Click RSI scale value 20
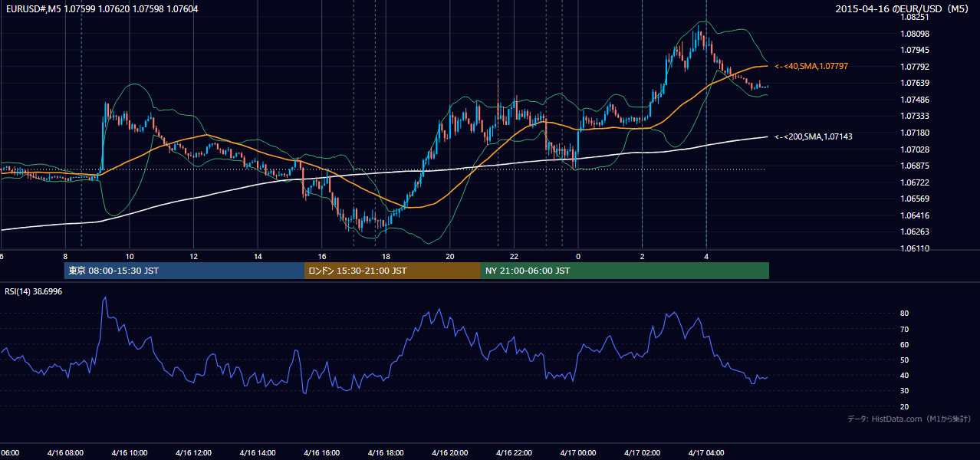The width and height of the screenshot is (980, 460). (905, 407)
